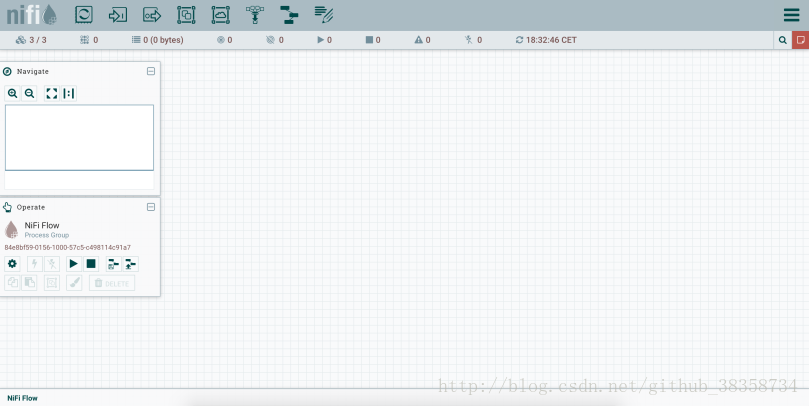Click the process group ID text
809x406 pixels.
coord(68,248)
